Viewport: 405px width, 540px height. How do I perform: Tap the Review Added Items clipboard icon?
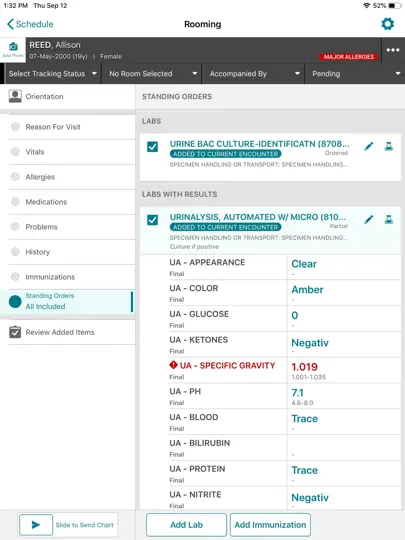(x=15, y=332)
